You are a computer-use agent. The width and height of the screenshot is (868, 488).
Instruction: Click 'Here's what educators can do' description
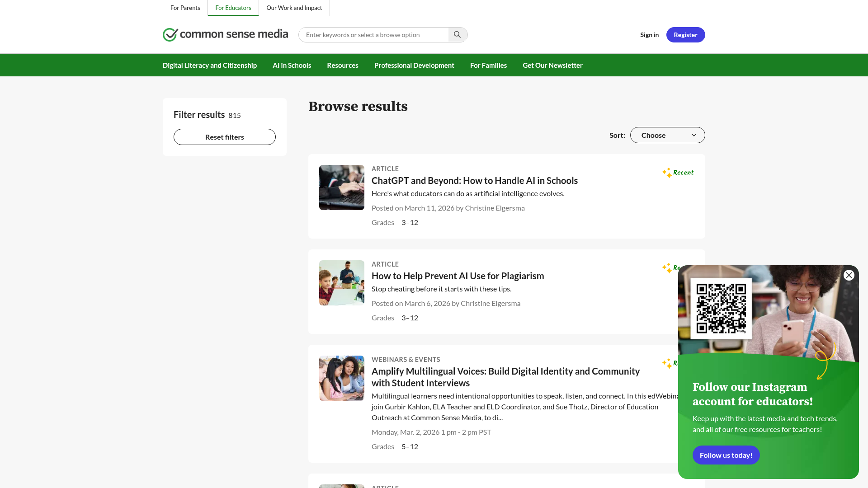tap(468, 193)
